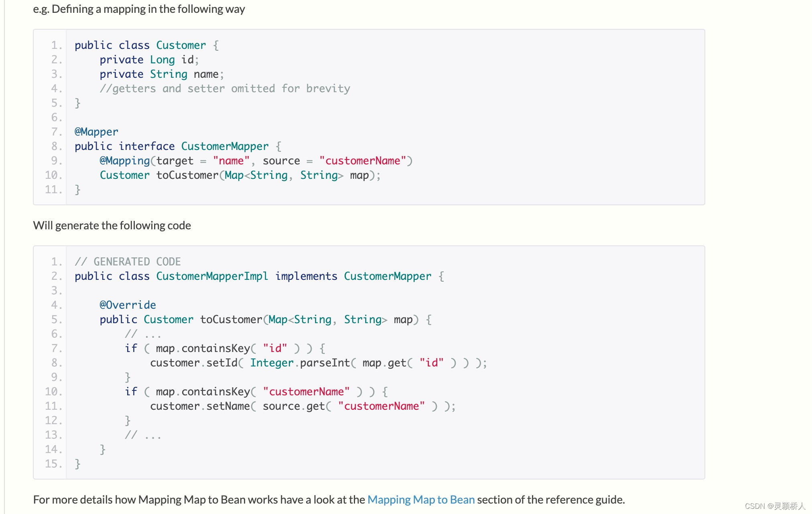
Task: Click the CSDN watermark in bottom corner
Action: [775, 506]
